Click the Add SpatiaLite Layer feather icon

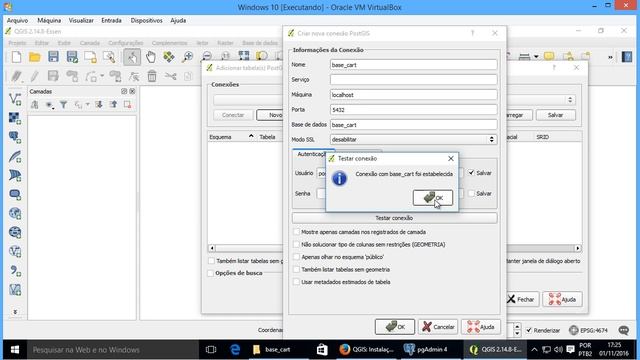click(x=15, y=156)
